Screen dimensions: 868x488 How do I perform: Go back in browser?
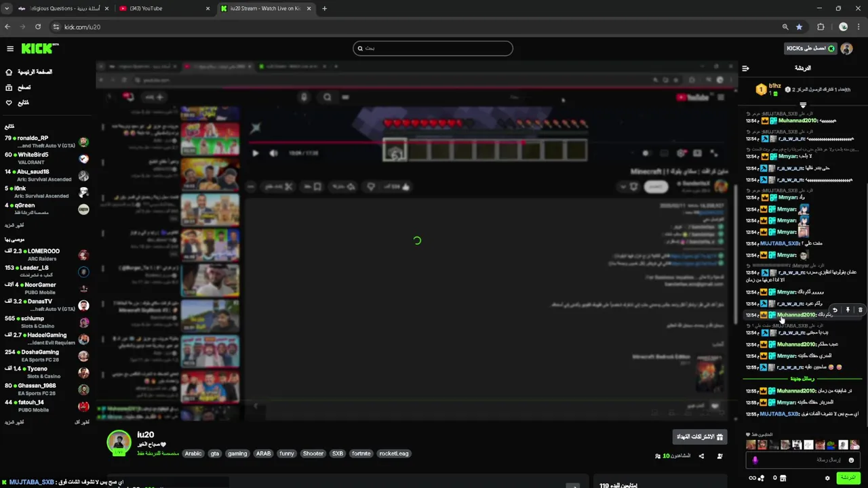(x=7, y=26)
